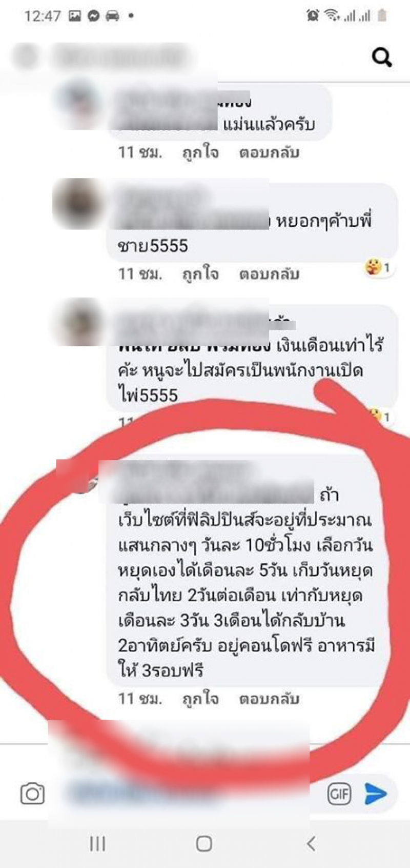Open profile picture of second commenter
Viewport: 410px width, 868px height.
pos(77,203)
